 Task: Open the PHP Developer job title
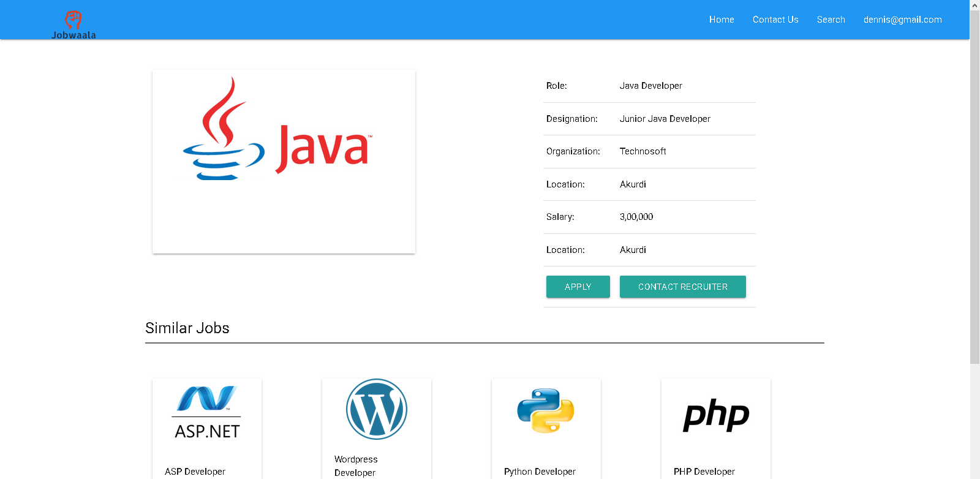[x=704, y=472]
